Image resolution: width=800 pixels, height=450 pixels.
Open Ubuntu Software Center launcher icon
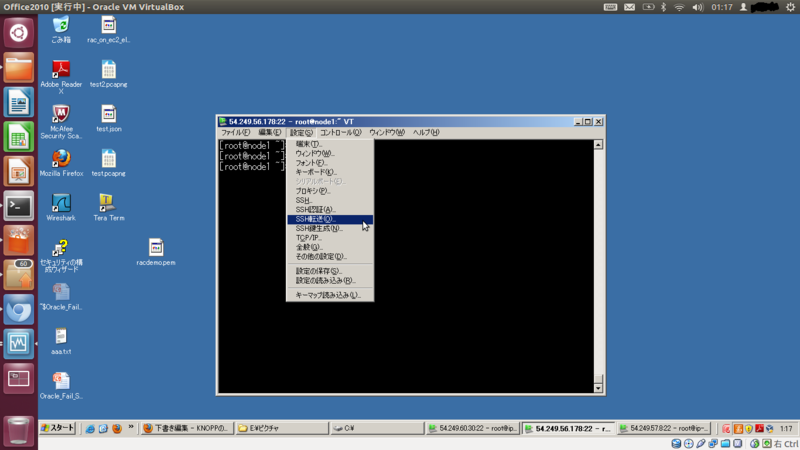coord(19,241)
